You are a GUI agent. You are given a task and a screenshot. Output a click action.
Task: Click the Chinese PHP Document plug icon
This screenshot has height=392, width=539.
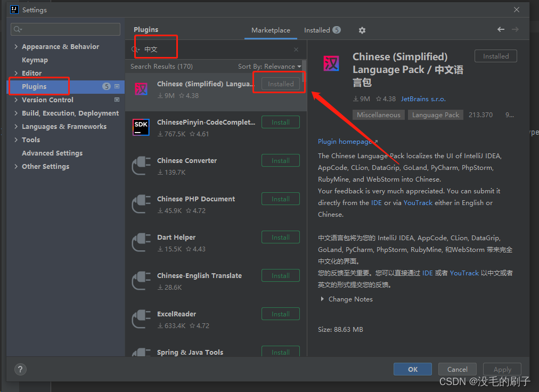tap(141, 204)
